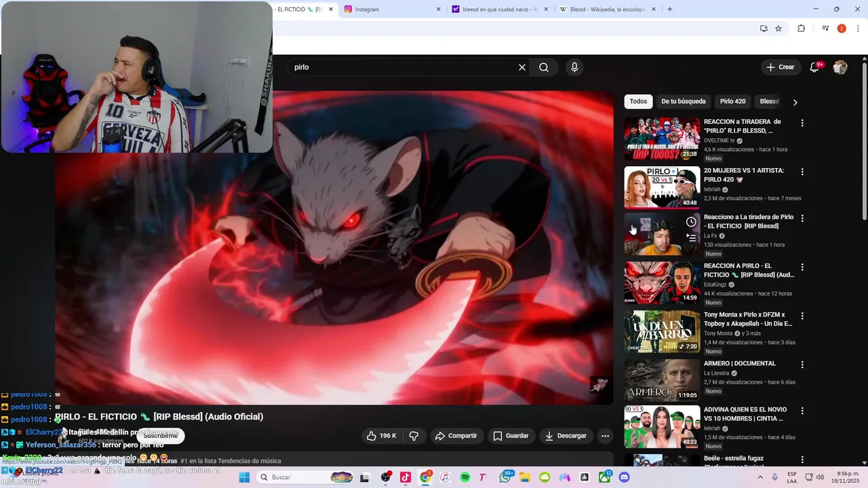Open options for 'Beéle - estrella fugaz' video
The width and height of the screenshot is (868, 488).
coord(802,460)
